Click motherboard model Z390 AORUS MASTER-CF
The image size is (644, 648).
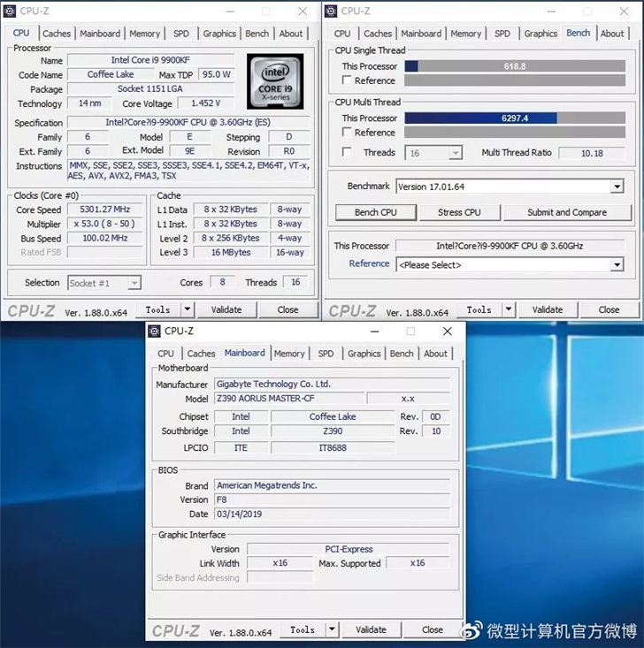coord(289,399)
